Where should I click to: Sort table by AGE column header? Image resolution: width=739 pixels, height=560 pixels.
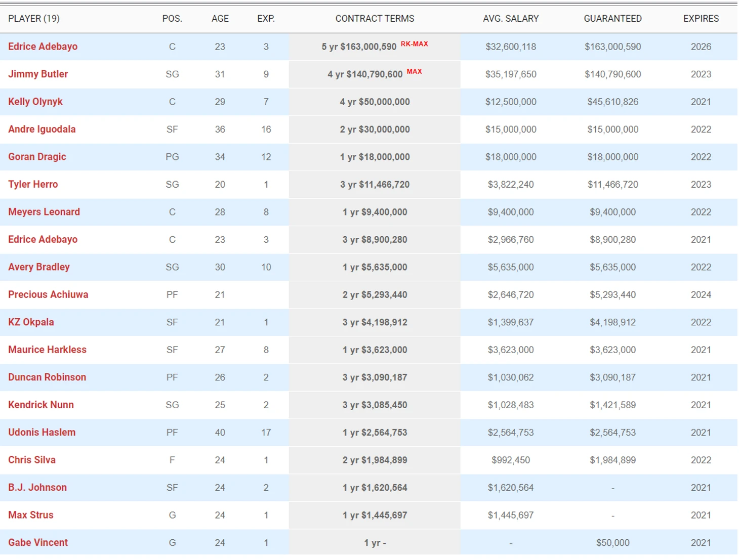pyautogui.click(x=220, y=19)
